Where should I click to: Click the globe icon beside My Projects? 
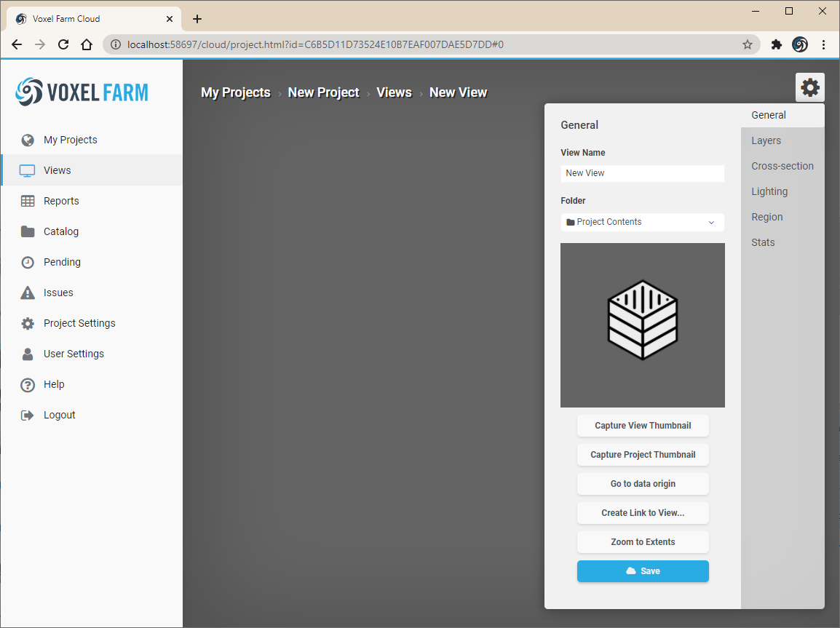[28, 140]
